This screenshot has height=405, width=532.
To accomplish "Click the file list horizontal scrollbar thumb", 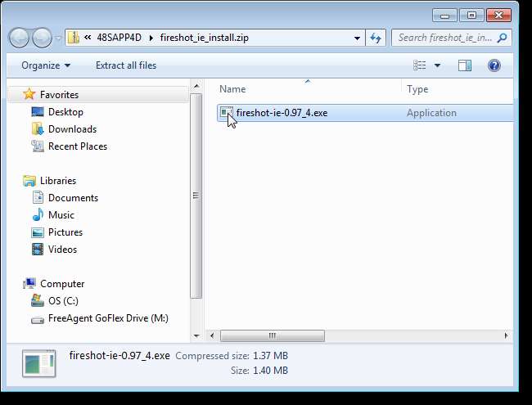I will [273, 335].
